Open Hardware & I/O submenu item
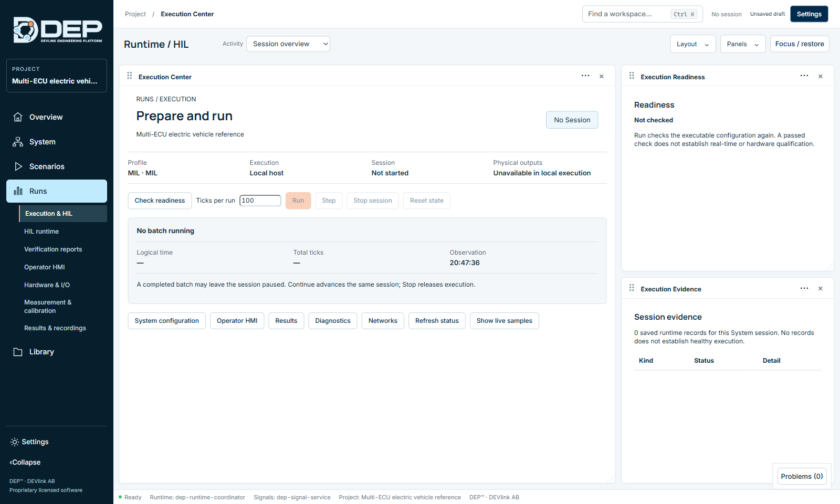The width and height of the screenshot is (840, 504). (x=63, y=285)
